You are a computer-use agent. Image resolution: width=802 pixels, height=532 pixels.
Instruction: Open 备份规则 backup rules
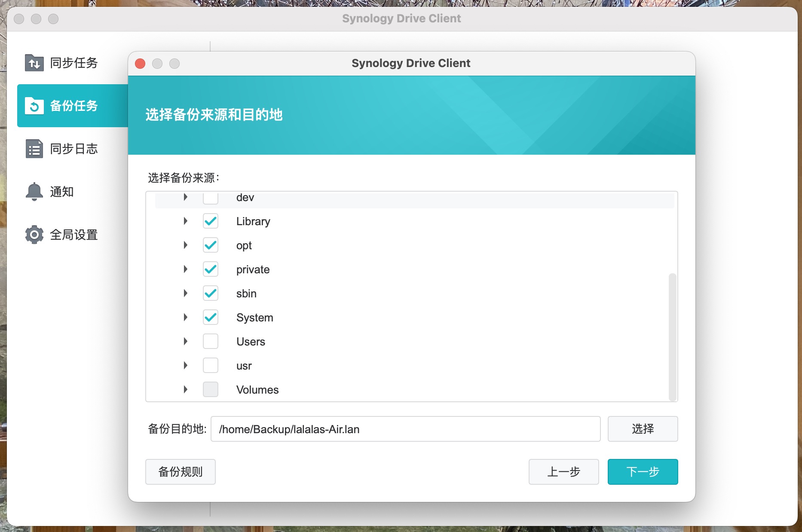click(180, 471)
